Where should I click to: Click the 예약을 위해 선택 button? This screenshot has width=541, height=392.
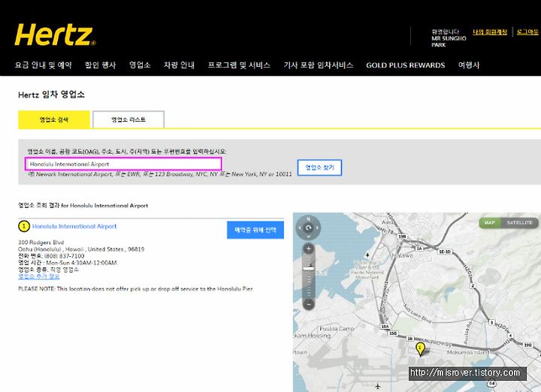255,230
